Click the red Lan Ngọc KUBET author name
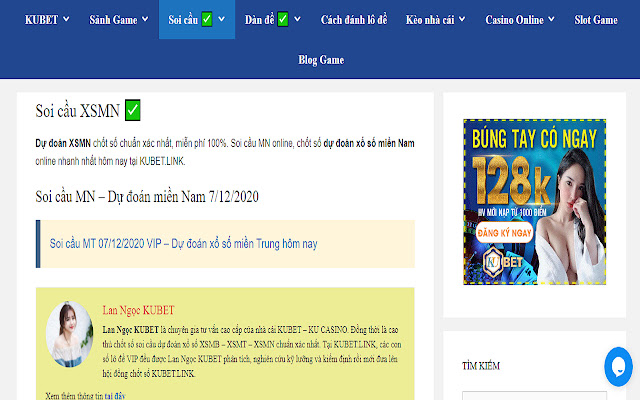 tap(138, 310)
